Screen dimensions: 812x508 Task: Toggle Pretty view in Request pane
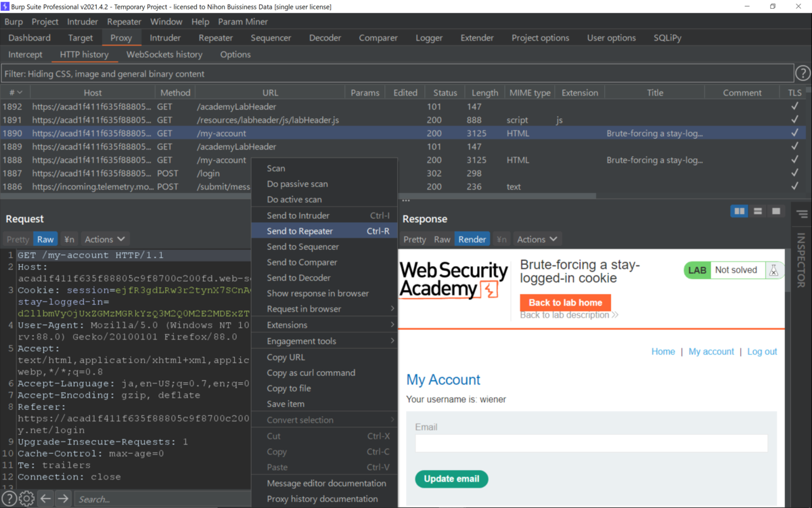18,239
